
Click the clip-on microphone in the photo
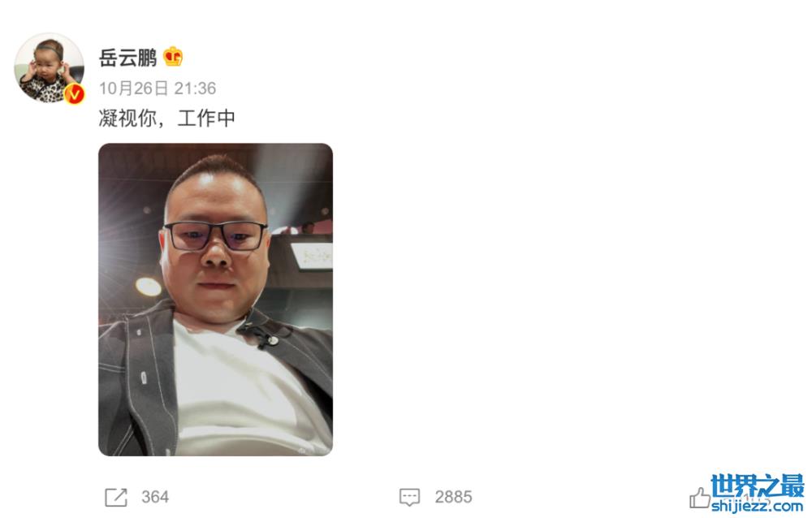tap(266, 339)
